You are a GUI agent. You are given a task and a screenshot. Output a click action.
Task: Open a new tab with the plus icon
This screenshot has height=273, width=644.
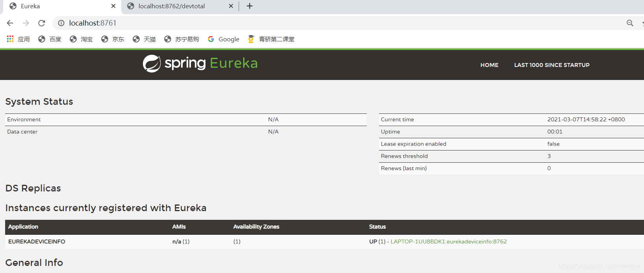pos(250,6)
